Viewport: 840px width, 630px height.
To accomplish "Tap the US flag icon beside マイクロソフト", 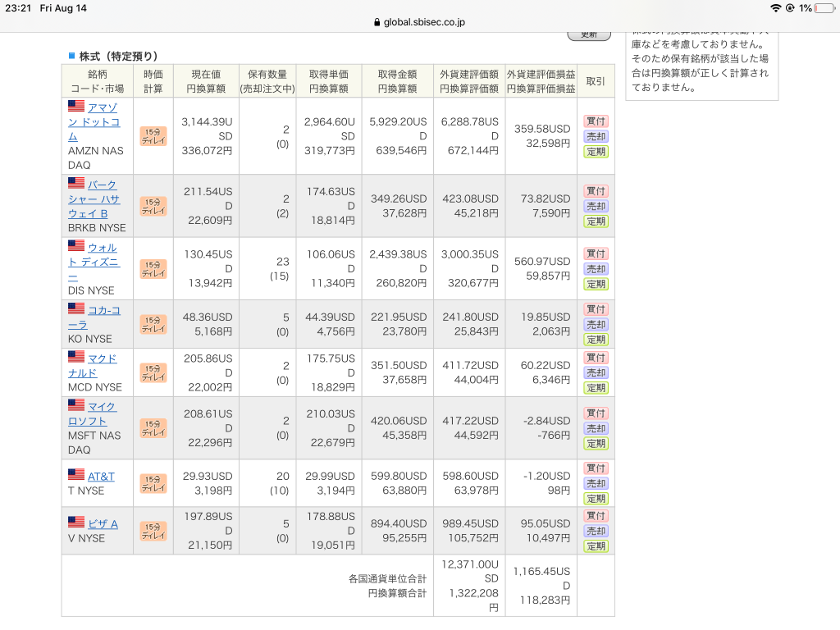I will 76,405.
